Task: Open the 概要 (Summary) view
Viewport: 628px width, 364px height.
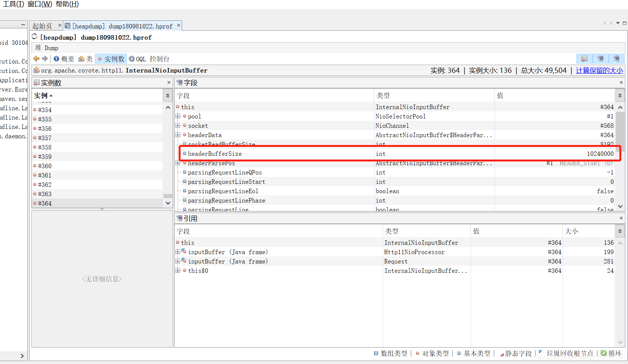Action: 64,59
